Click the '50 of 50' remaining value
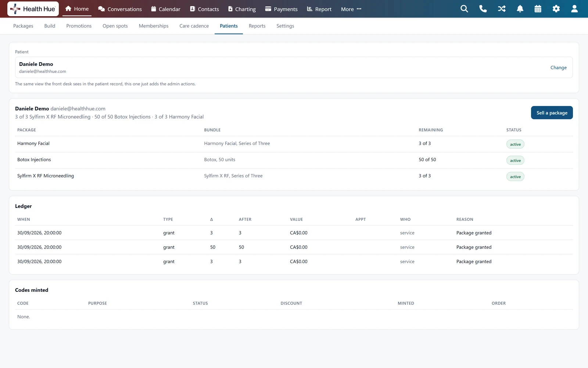 (427, 160)
